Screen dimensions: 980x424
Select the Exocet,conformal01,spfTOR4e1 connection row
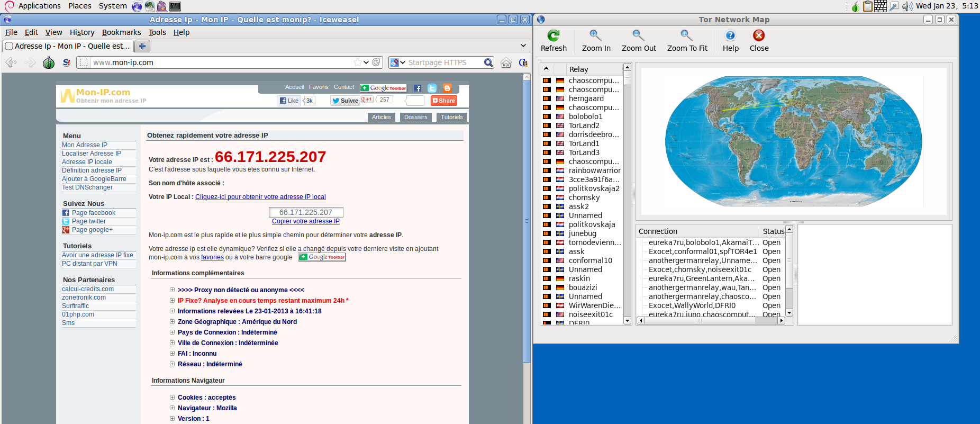tap(711, 251)
